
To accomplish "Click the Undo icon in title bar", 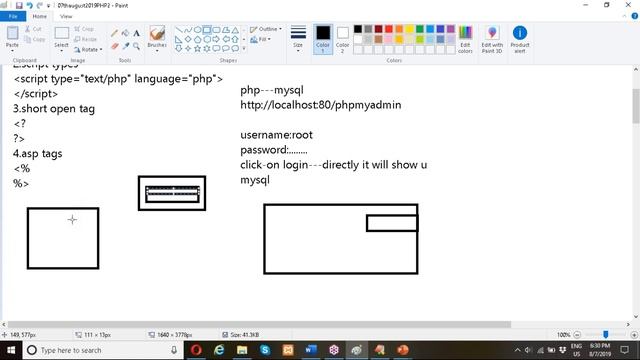I will pos(29,5).
